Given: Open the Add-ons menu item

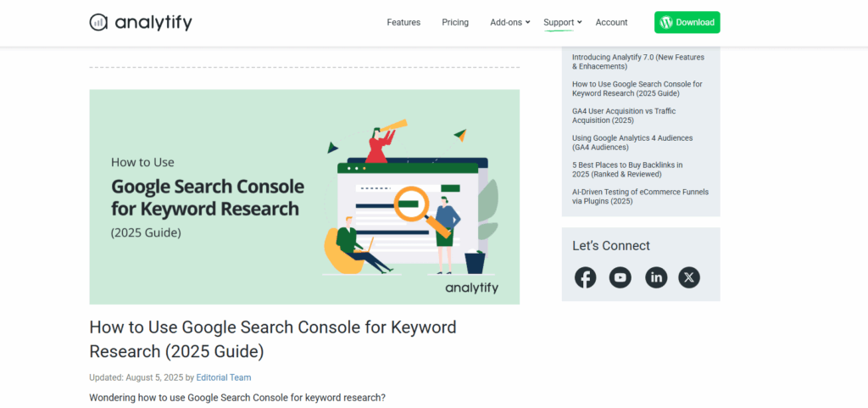Looking at the screenshot, I should 506,22.
